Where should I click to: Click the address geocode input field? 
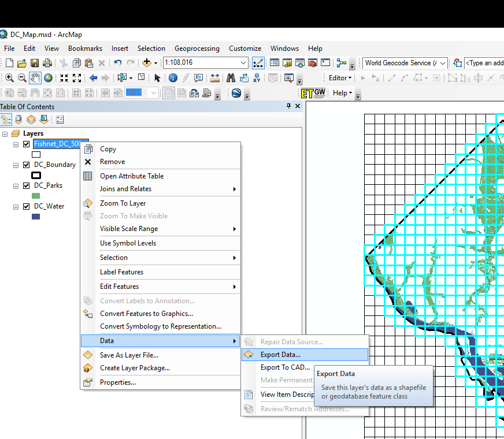pyautogui.click(x=483, y=63)
